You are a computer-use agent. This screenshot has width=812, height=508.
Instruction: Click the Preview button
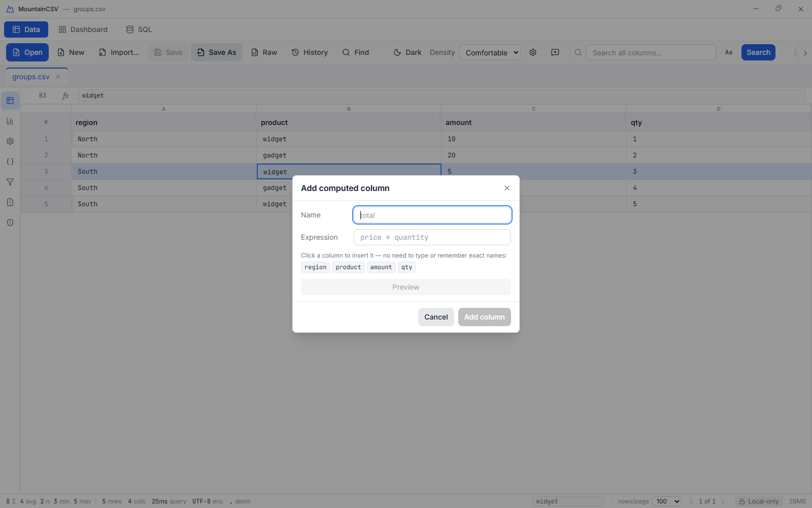click(406, 287)
